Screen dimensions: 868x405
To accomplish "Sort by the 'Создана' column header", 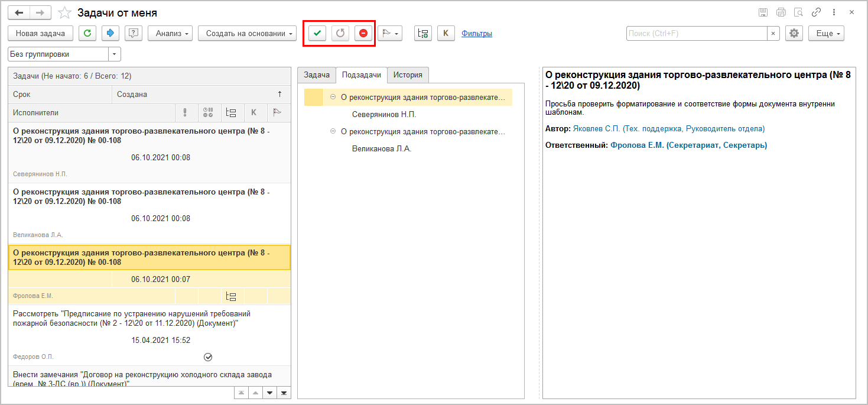I will [x=201, y=95].
